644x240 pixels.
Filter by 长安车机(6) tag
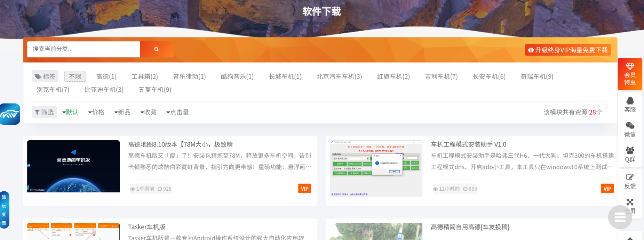(489, 76)
